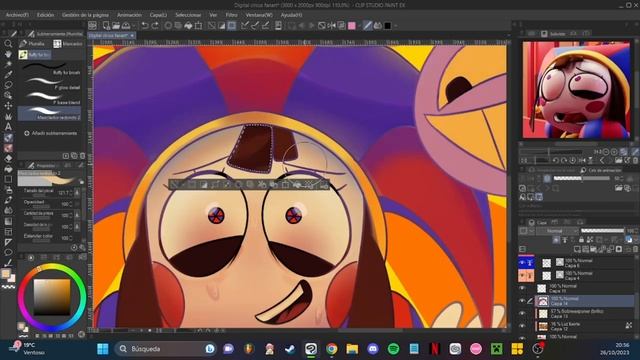
Task: Toggle the Lock layer padlock icon
Action: pos(581,240)
